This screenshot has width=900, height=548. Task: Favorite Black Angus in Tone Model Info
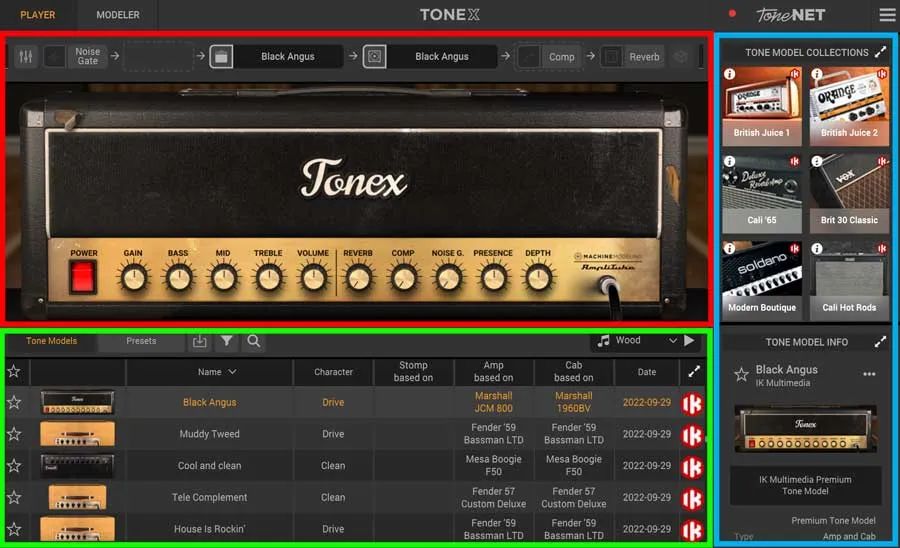(x=741, y=375)
